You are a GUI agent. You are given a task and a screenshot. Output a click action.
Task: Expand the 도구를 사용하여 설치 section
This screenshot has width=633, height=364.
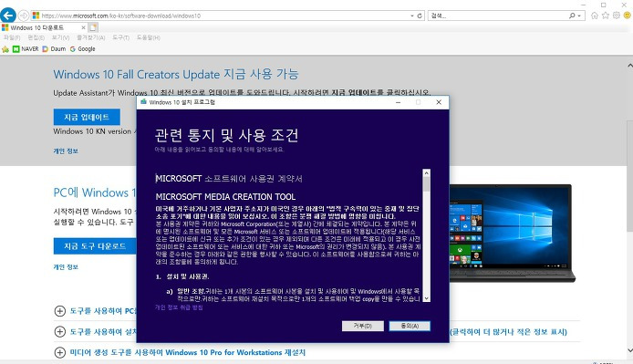60,332
